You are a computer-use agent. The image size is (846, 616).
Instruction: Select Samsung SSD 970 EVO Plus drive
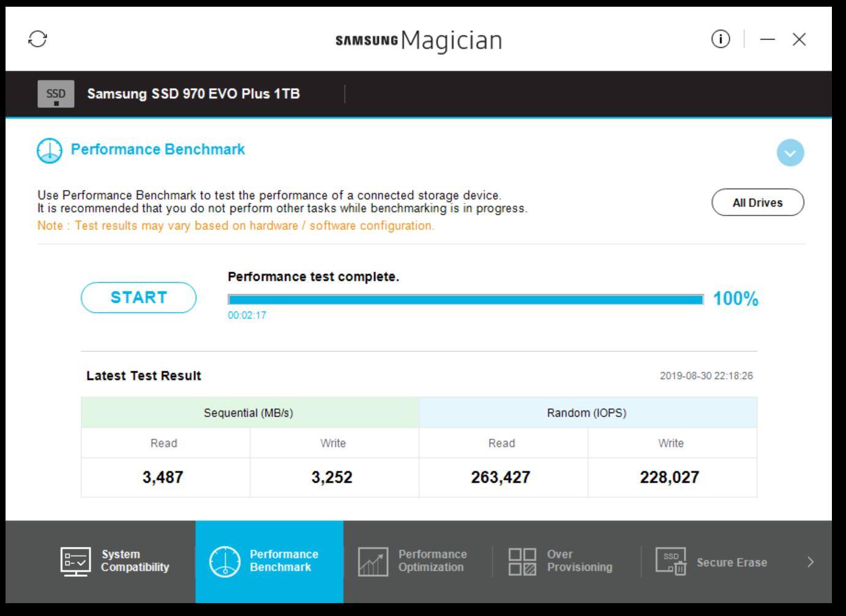[x=193, y=94]
